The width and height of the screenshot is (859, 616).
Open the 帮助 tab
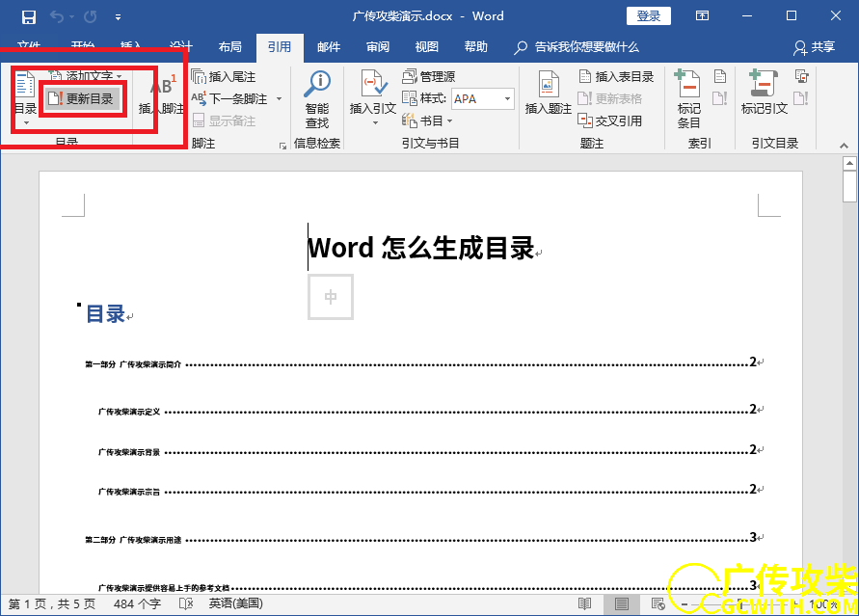tap(475, 47)
